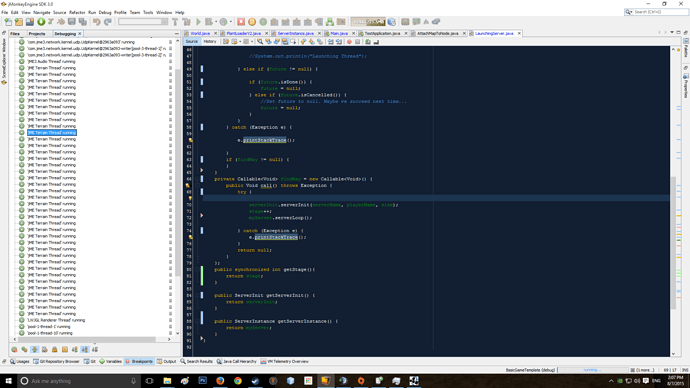Click the Open Project toolbar icon
Screen dimensions: 690x388
[x=29, y=22]
